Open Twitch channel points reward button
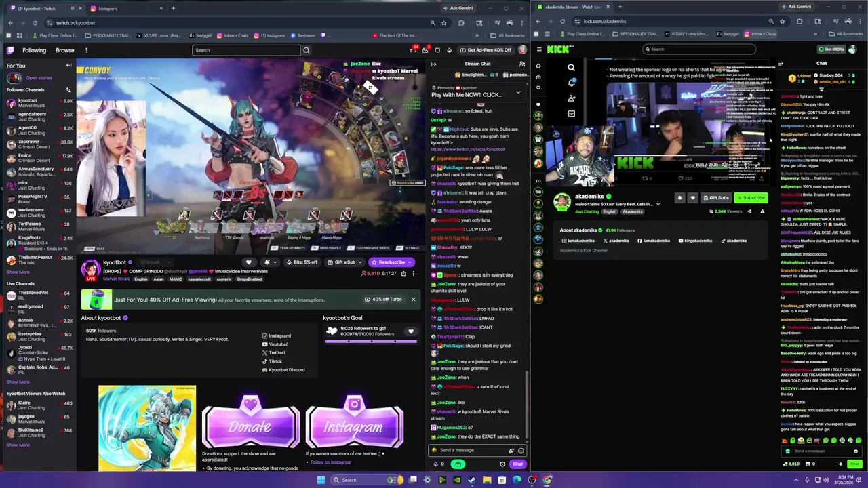The image size is (868, 488). 458,464
